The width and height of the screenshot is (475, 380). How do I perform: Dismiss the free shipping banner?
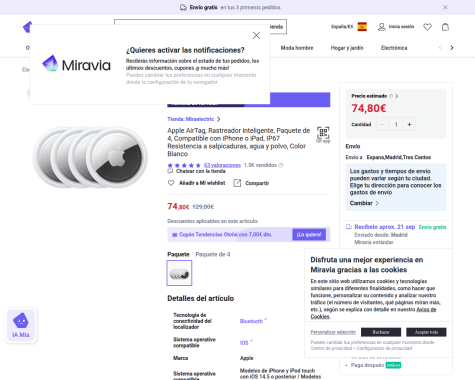point(445,7)
